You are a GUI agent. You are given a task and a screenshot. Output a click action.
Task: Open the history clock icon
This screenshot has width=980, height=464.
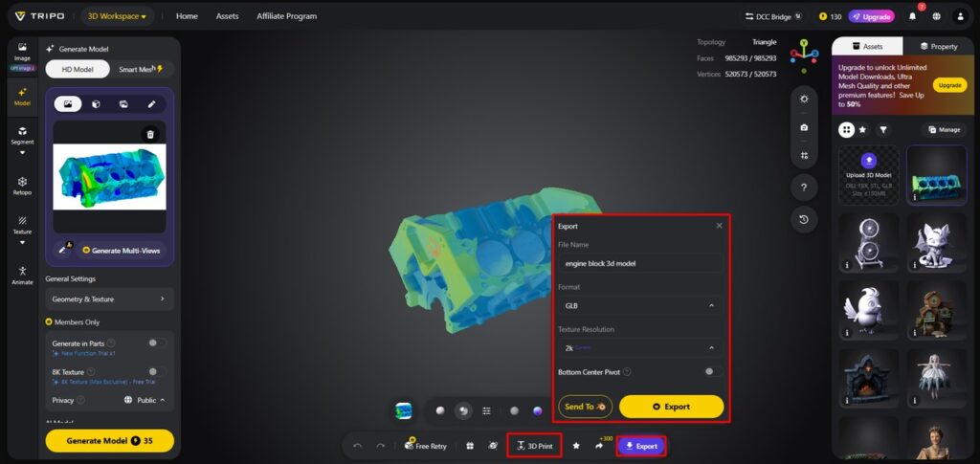click(804, 219)
